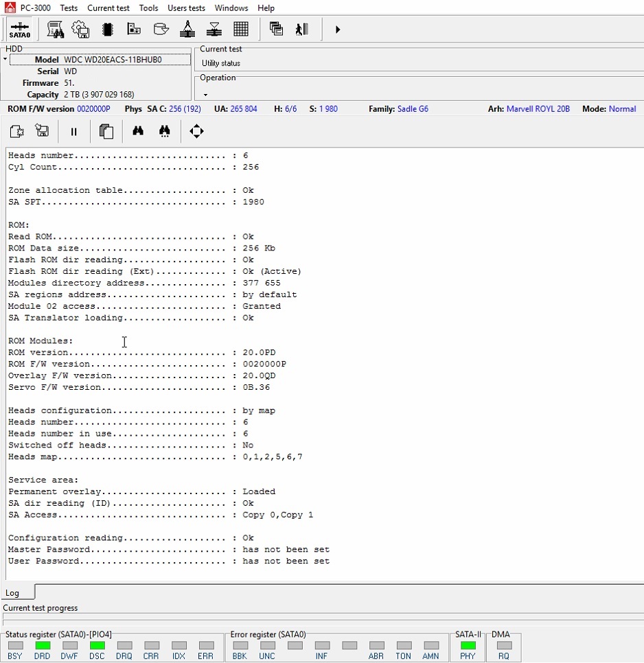The height and width of the screenshot is (663, 644).
Task: Click the disk cylinder with arrow icon
Action: click(x=161, y=30)
